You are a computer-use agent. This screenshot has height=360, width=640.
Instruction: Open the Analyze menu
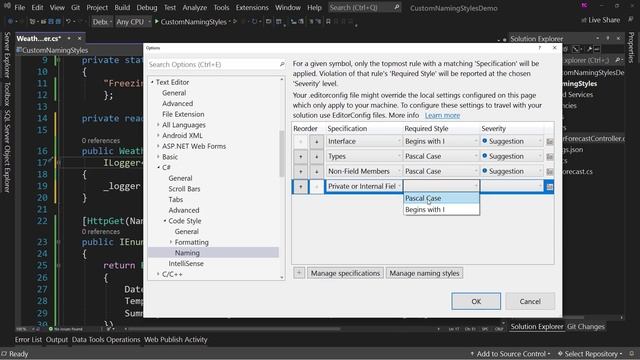(194, 7)
